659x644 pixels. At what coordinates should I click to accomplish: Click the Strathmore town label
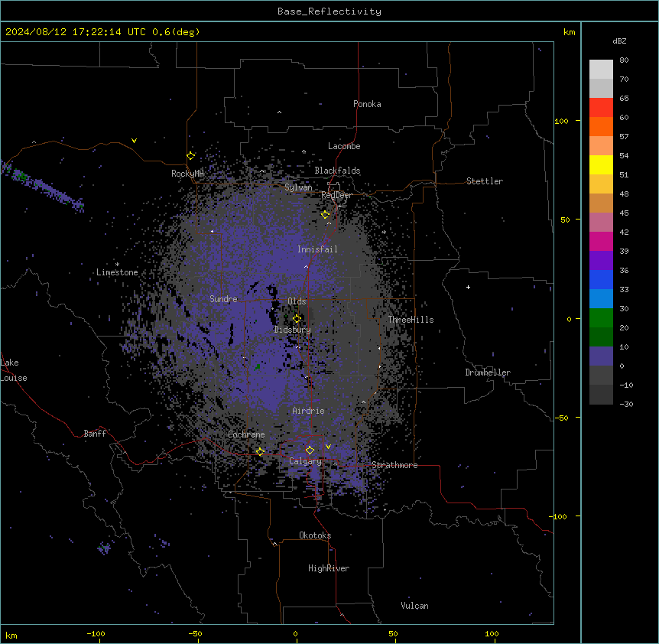[x=394, y=465]
